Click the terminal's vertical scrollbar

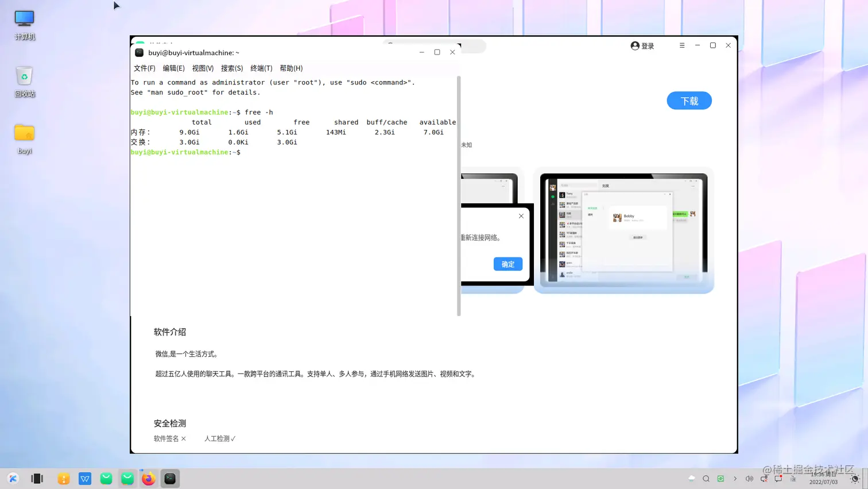tap(459, 195)
